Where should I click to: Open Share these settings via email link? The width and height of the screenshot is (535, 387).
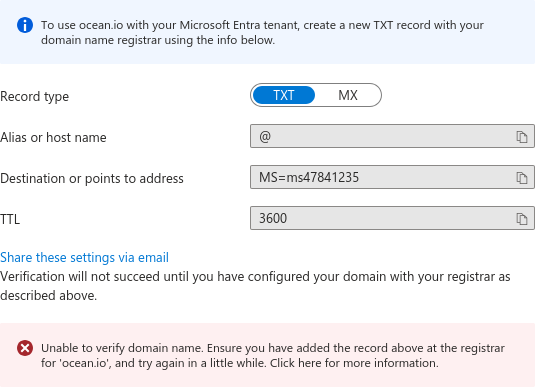point(84,257)
